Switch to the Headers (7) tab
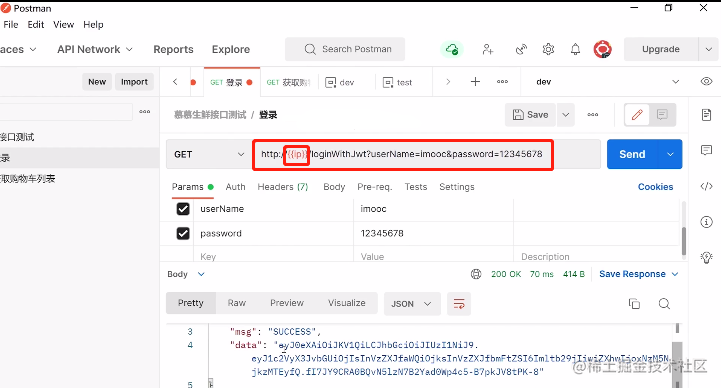The image size is (721, 388). pos(283,187)
